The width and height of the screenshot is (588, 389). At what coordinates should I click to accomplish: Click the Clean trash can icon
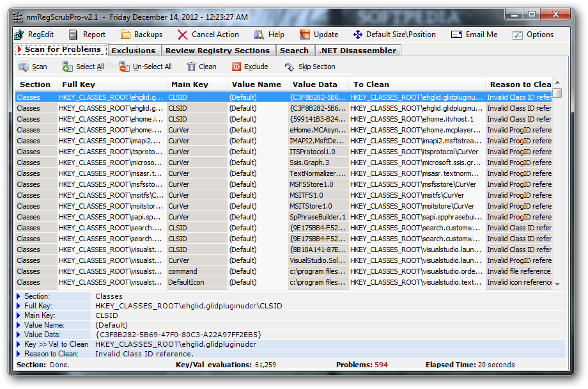coord(191,67)
